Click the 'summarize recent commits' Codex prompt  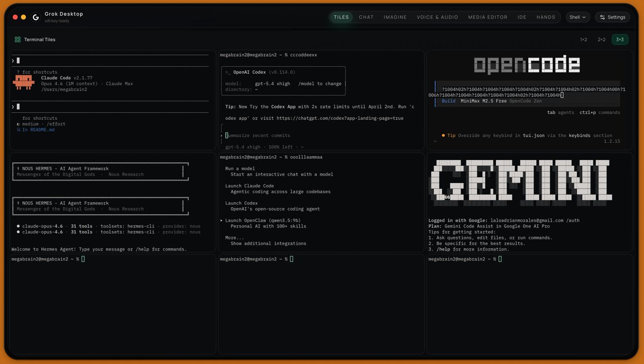tap(258, 136)
